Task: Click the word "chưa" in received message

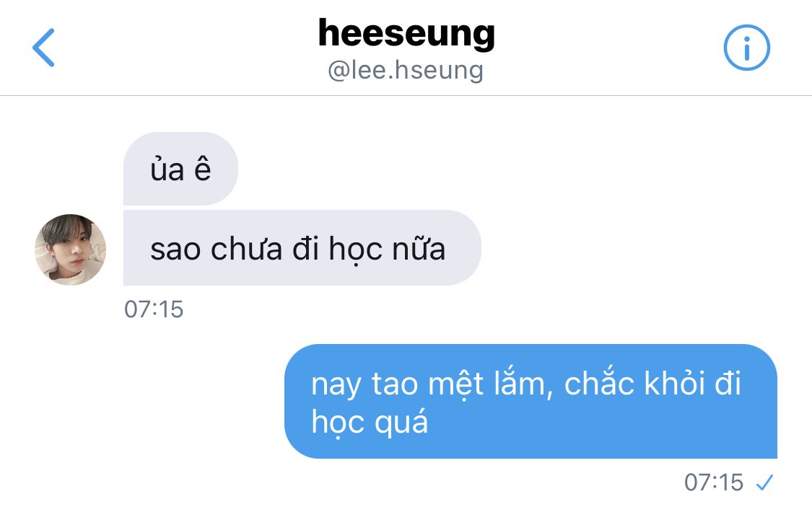Action: 246,249
